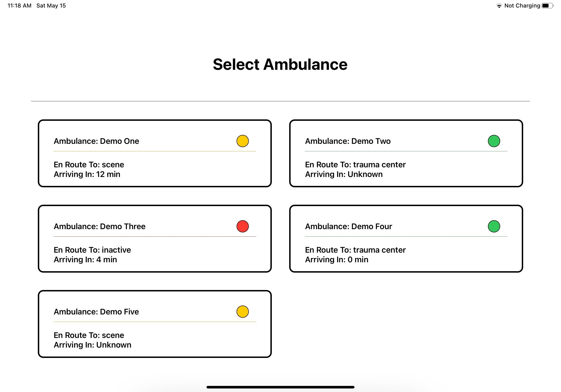Click "Arriving In: 12 min" text
The image size is (561, 392).
[87, 174]
